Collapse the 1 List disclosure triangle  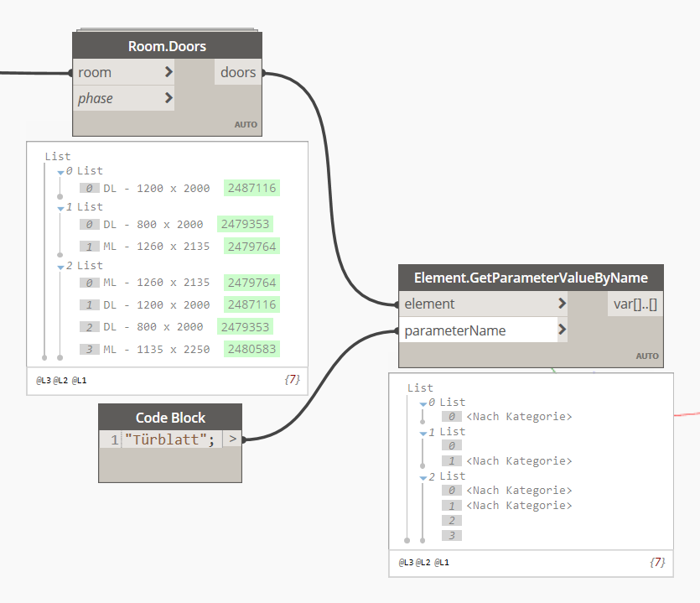tap(60, 206)
